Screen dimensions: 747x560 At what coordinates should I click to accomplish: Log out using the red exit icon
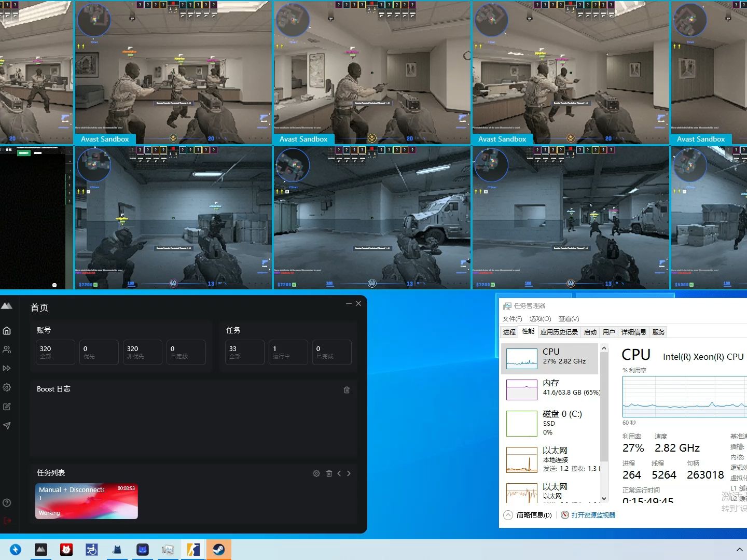tap(7, 520)
